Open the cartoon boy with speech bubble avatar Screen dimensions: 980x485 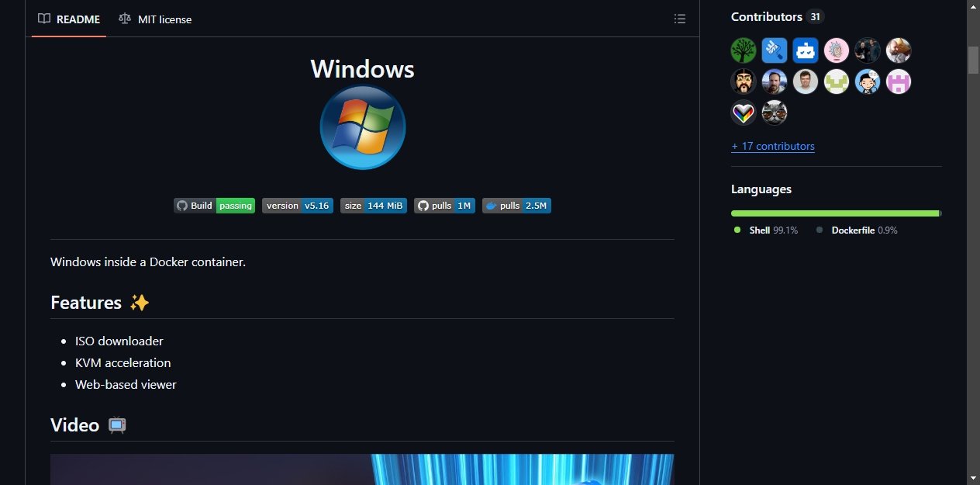(x=868, y=81)
